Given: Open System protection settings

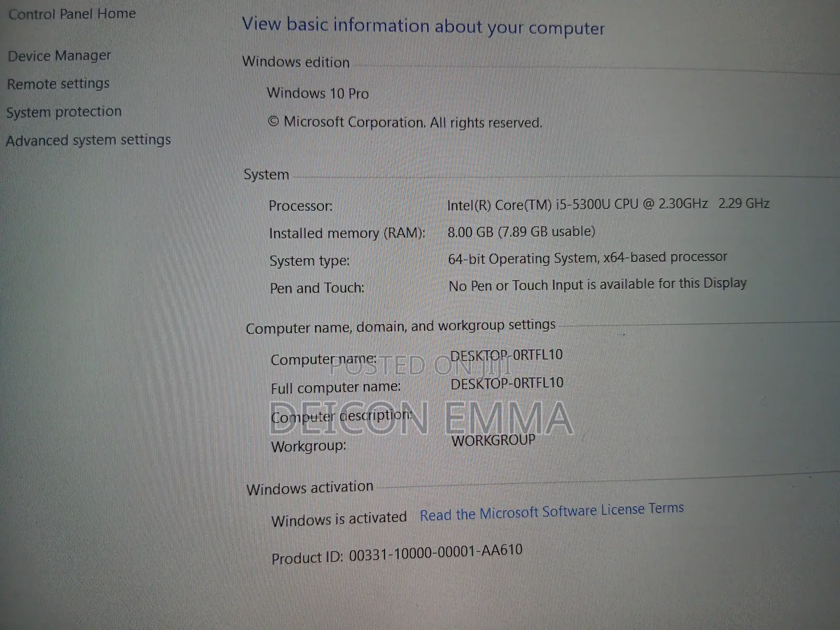Looking at the screenshot, I should (64, 112).
